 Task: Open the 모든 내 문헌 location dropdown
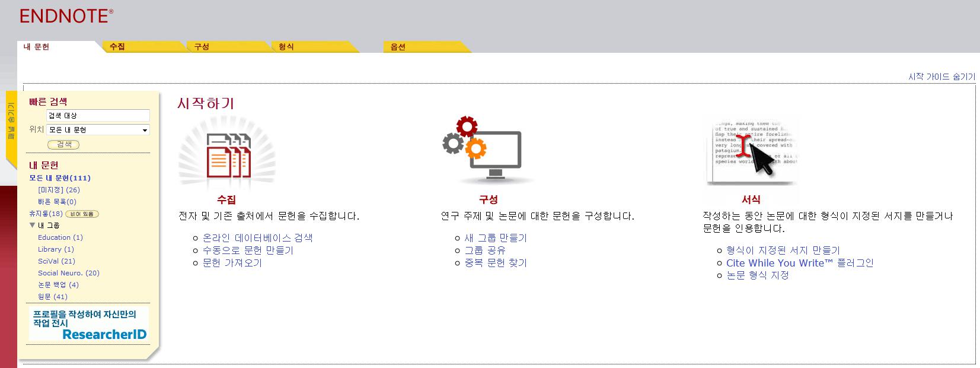[98, 130]
